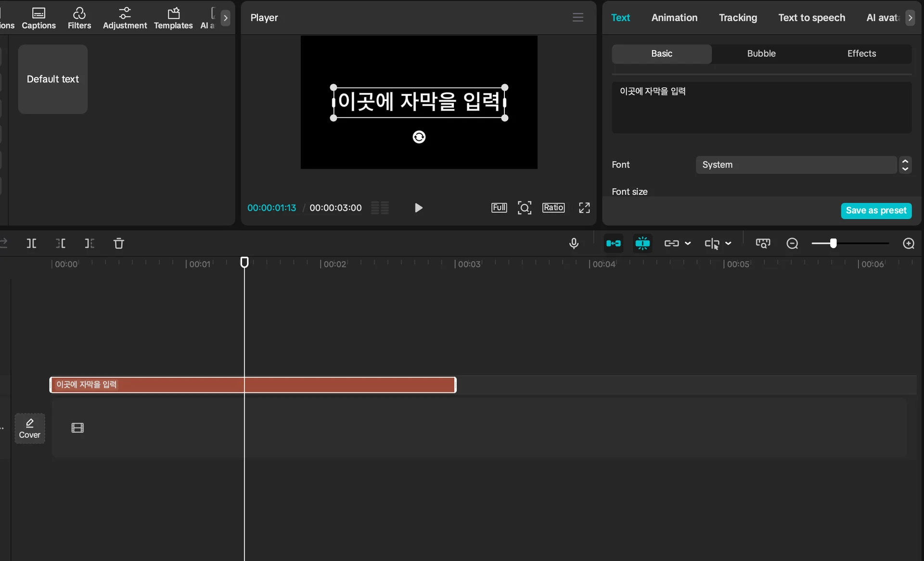The height and width of the screenshot is (561, 924).
Task: Toggle main track magnet
Action: pyautogui.click(x=613, y=243)
